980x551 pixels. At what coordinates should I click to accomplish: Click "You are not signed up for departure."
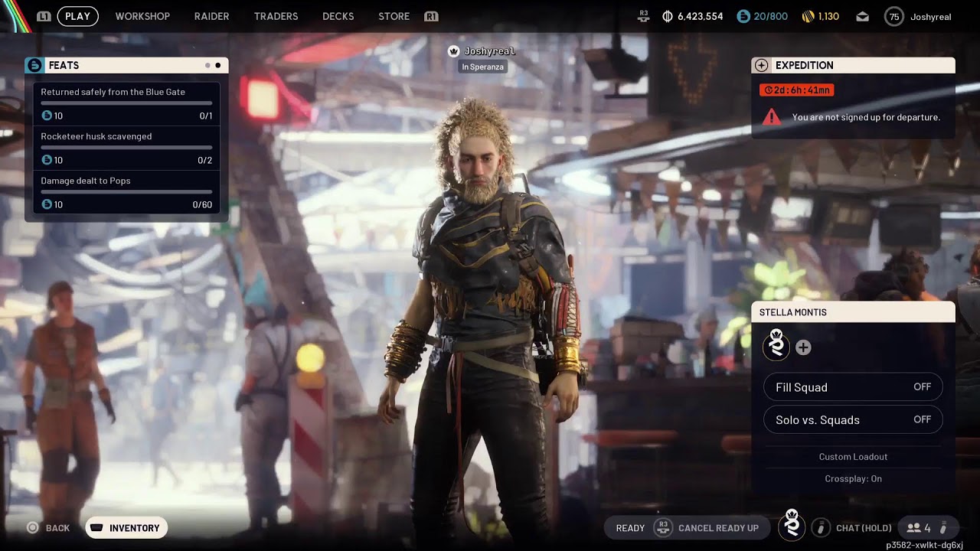tap(866, 118)
